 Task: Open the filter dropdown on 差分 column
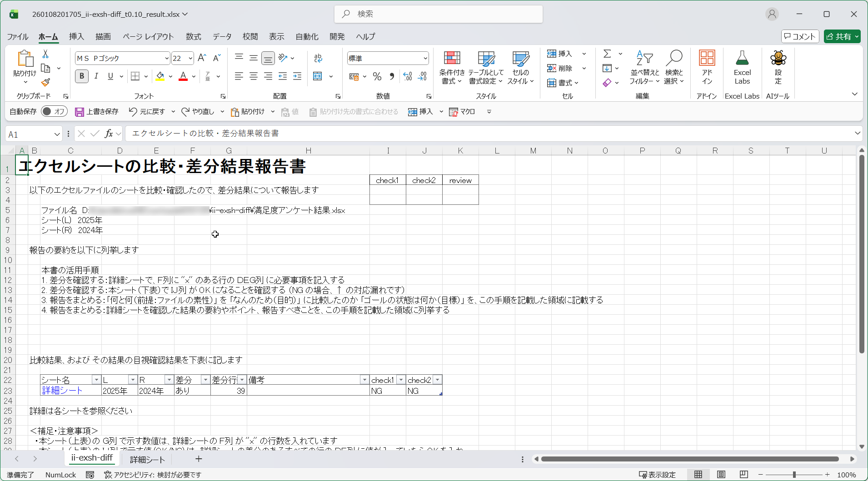click(206, 379)
